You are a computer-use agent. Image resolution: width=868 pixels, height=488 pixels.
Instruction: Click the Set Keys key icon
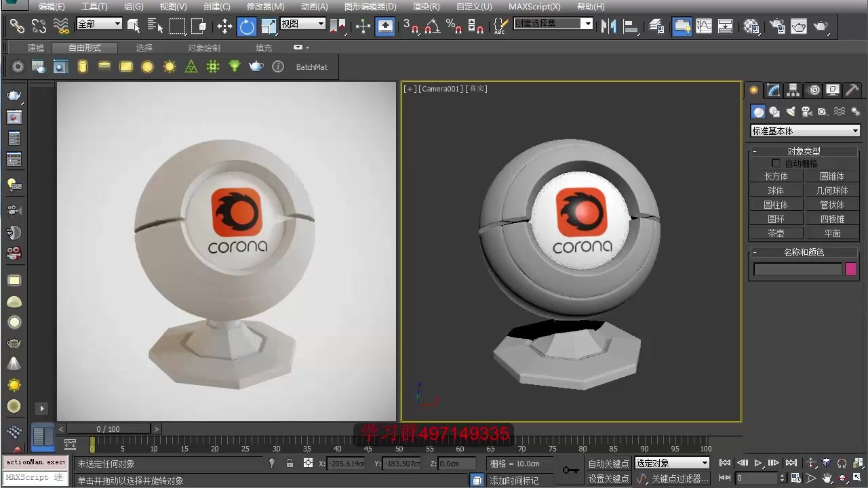tap(570, 470)
